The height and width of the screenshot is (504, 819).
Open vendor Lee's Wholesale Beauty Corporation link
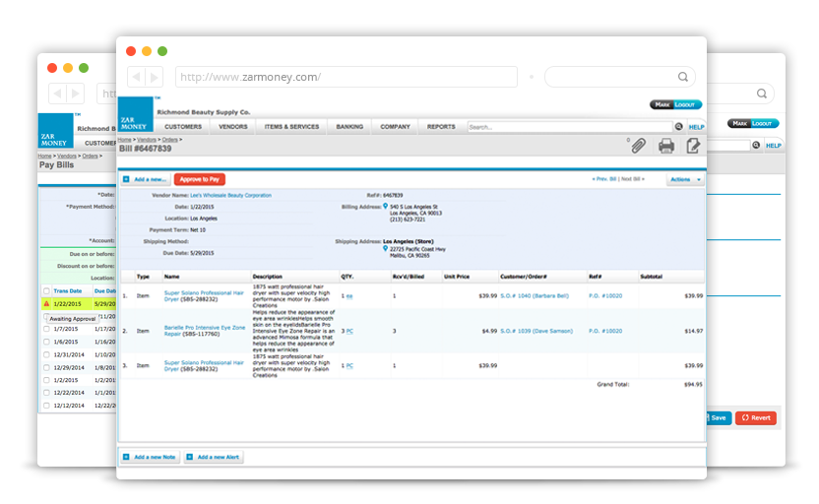(x=230, y=195)
